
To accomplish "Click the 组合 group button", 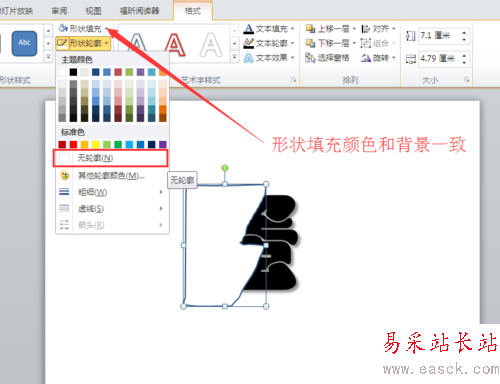I will 378,43.
